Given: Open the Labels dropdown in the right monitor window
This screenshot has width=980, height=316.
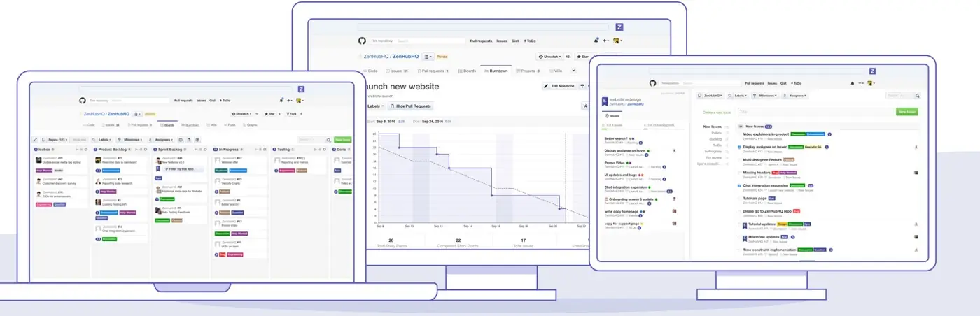Looking at the screenshot, I should click(737, 96).
